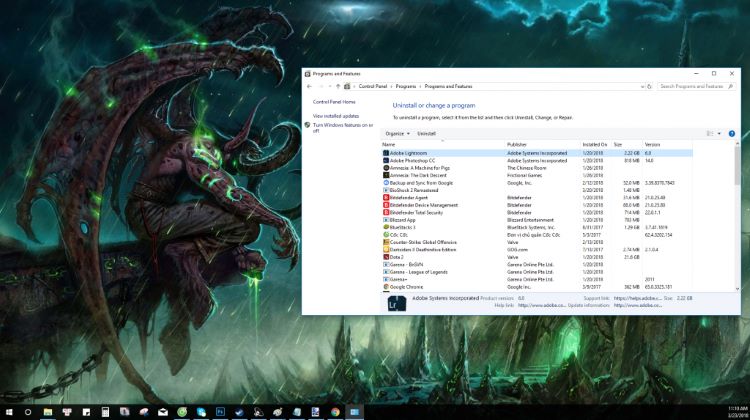Open Turn Windows features on or off

[342, 128]
